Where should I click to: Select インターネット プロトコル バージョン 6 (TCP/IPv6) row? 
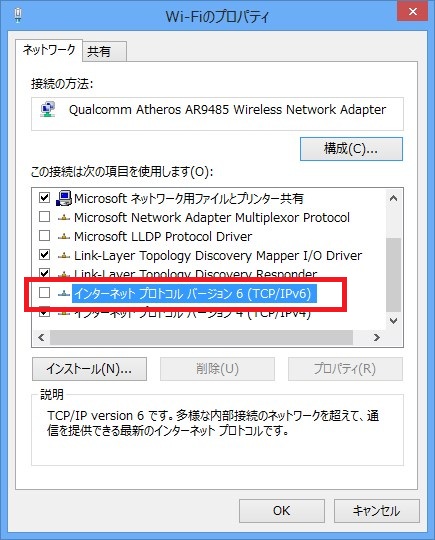point(194,293)
